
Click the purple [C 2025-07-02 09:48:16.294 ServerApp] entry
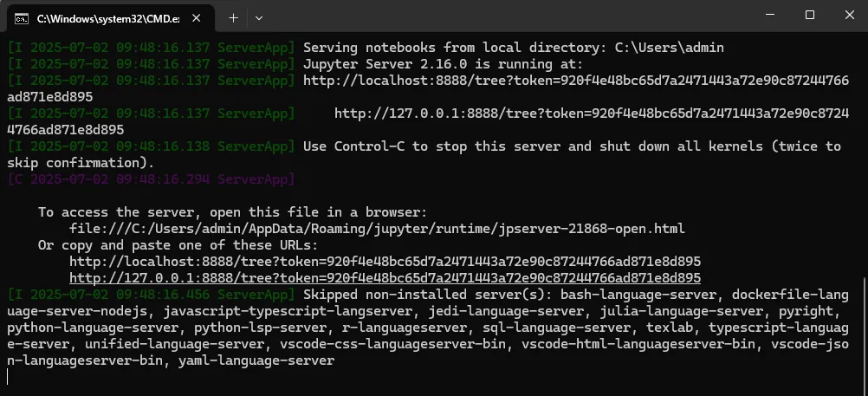coord(151,179)
